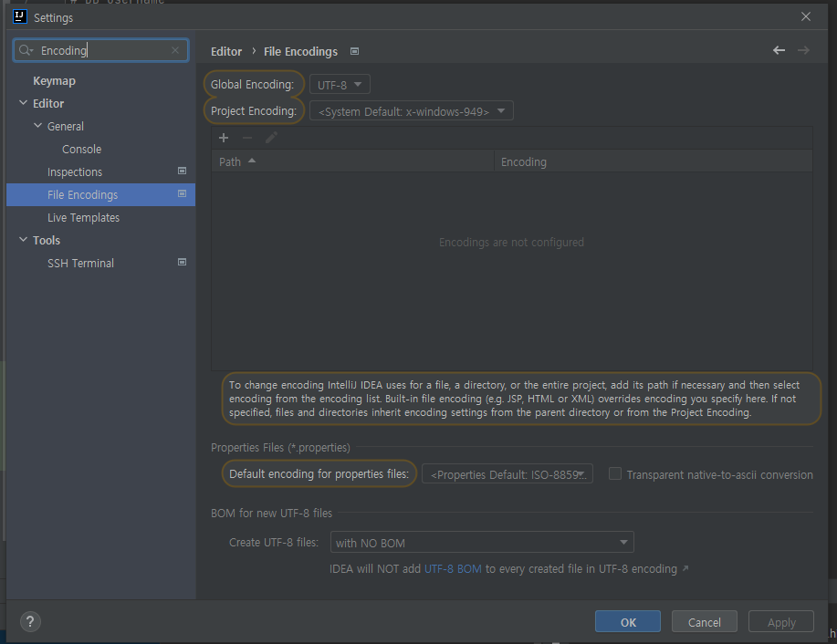Close the Settings dialog
Viewport: 837px width, 644px height.
click(x=806, y=16)
